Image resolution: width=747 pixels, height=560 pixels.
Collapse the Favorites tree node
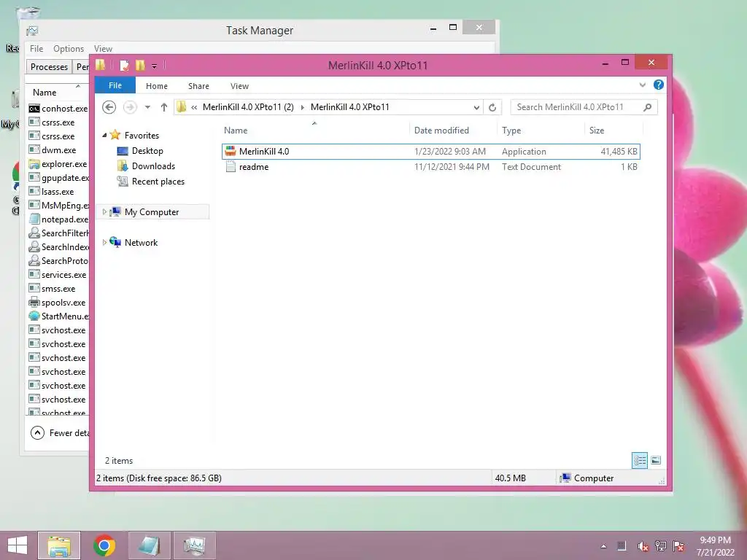click(104, 135)
